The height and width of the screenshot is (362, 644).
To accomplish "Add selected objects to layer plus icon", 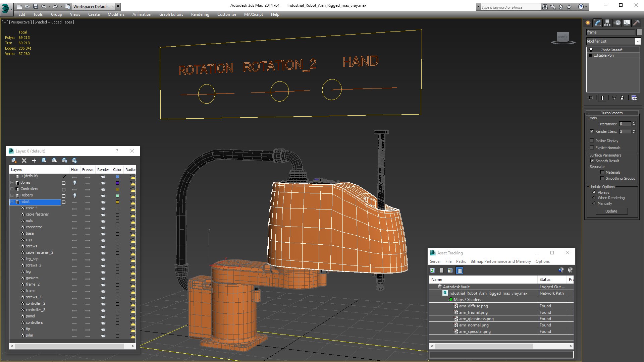I will point(34,161).
